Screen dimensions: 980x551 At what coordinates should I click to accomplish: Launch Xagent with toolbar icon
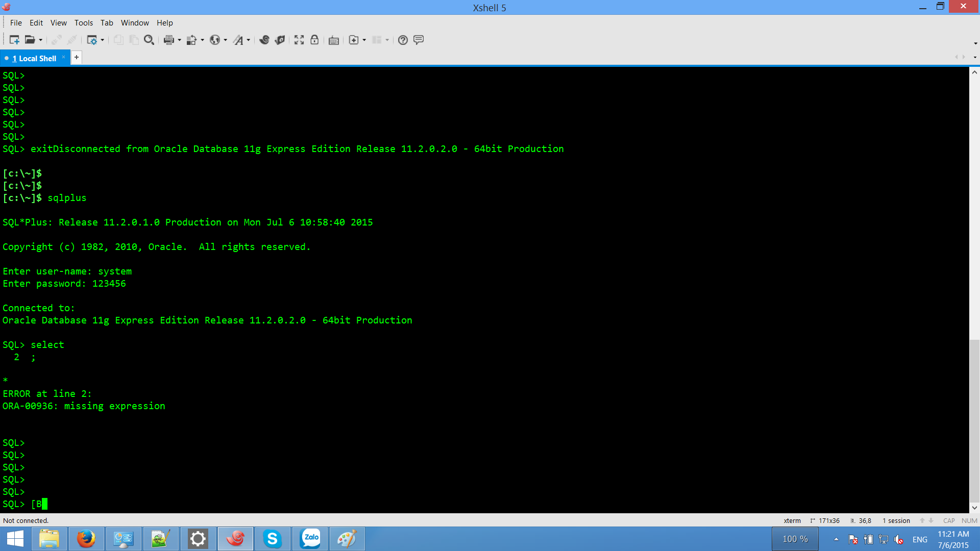pos(280,40)
